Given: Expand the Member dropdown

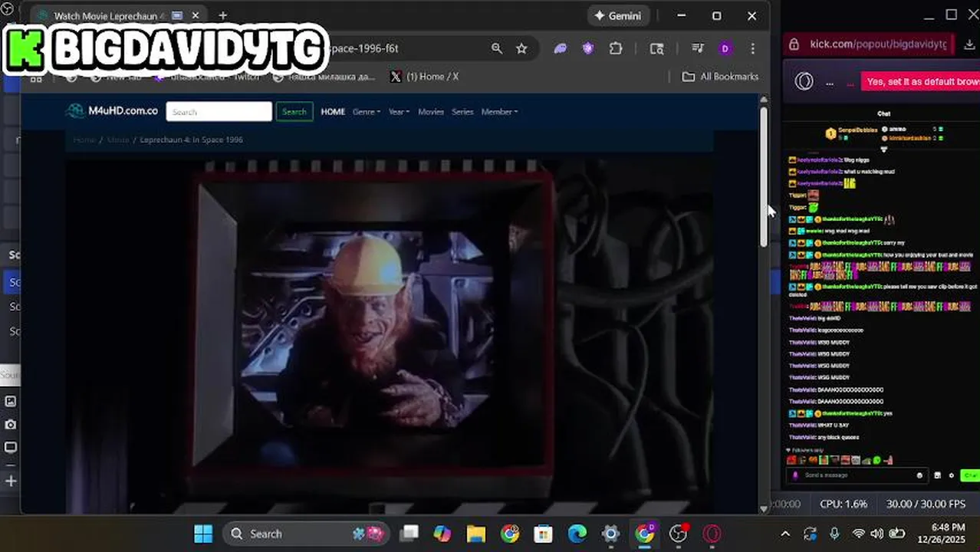Looking at the screenshot, I should pos(499,112).
